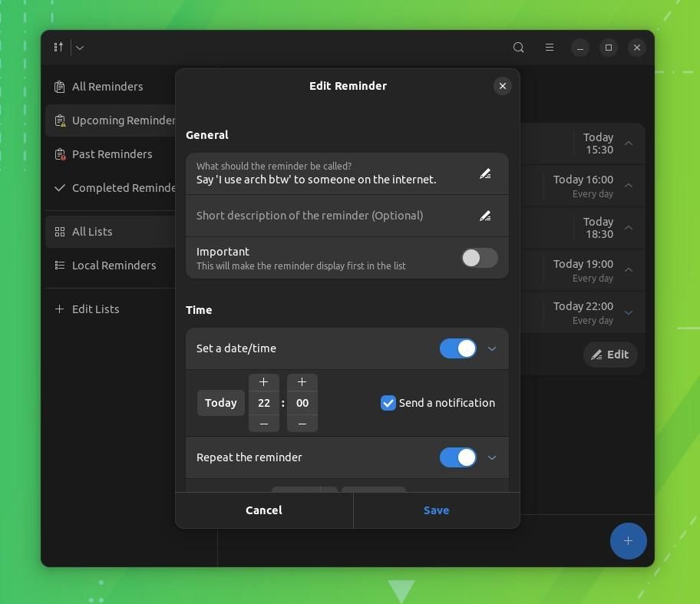Toggle the Important switch

(x=479, y=258)
